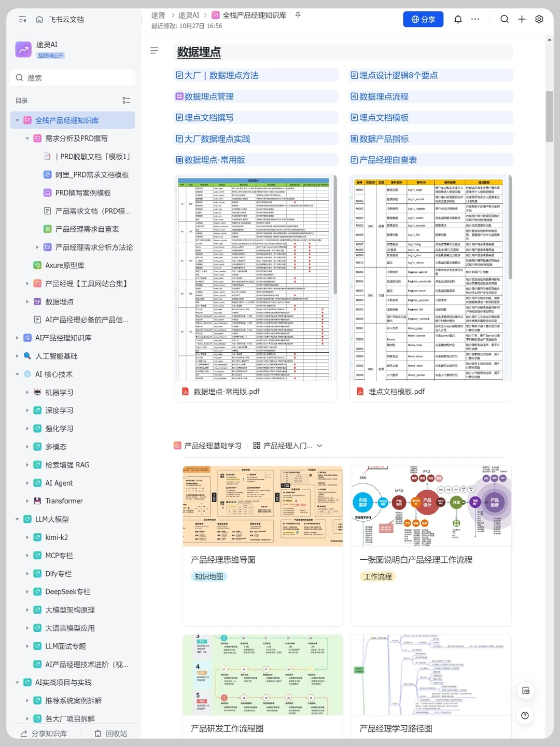
Task: Select MCP专栏 in tree
Action: click(59, 555)
